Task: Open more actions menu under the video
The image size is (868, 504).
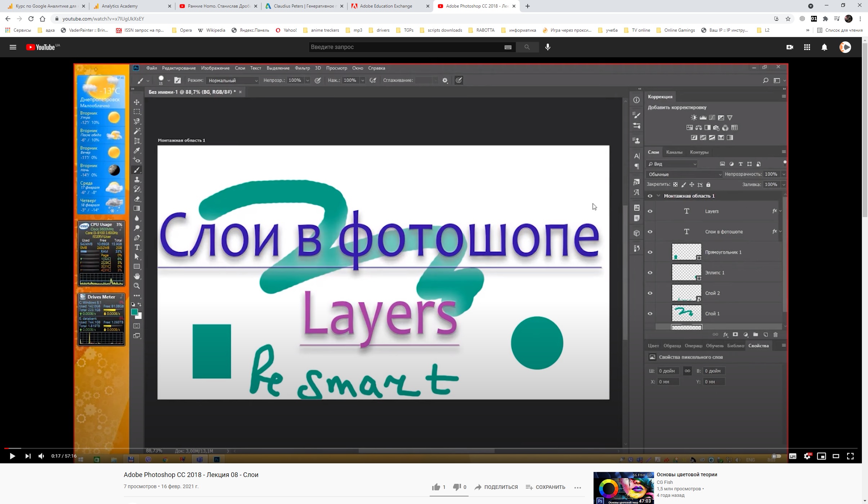Action: tap(577, 487)
